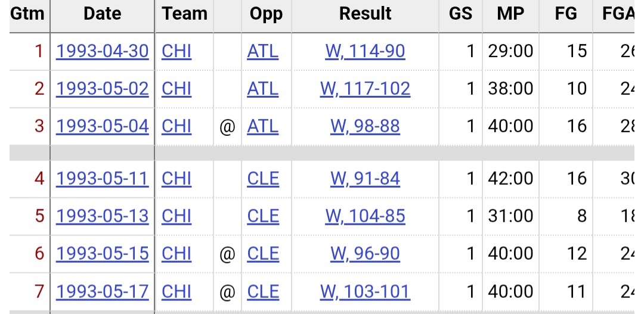Screen dimensions: 644x314
Task: Click the W, 114-90 result link
Action: click(365, 51)
